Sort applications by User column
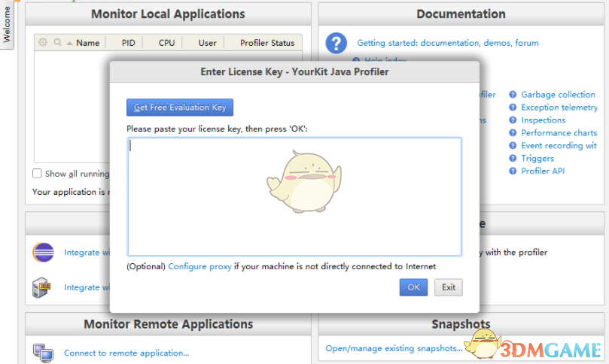Screen dimensions: 609x364 (x=208, y=43)
